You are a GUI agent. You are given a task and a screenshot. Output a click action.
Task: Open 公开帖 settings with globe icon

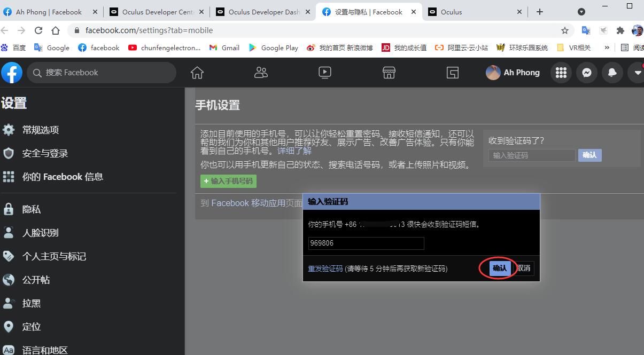[x=36, y=280]
